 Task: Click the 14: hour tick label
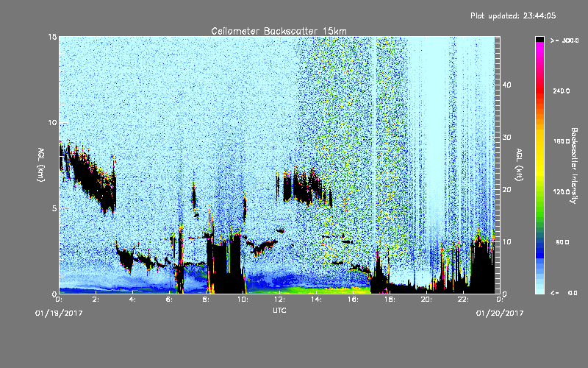coord(316,300)
